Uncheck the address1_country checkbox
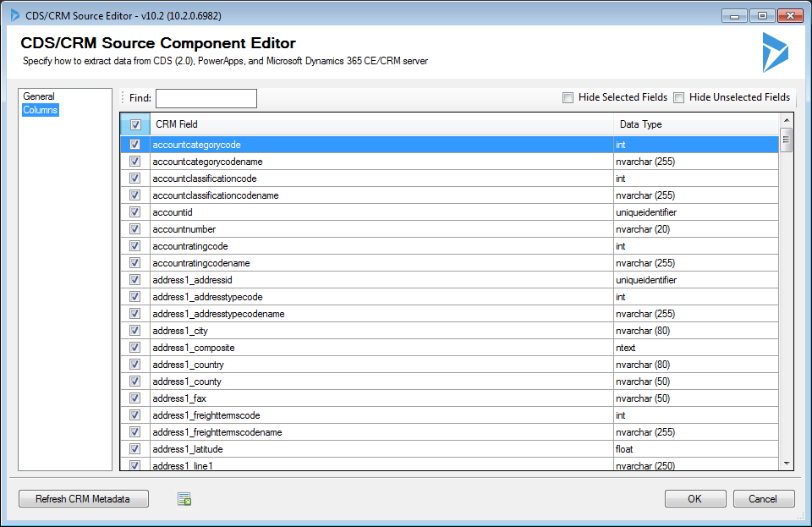 point(134,365)
